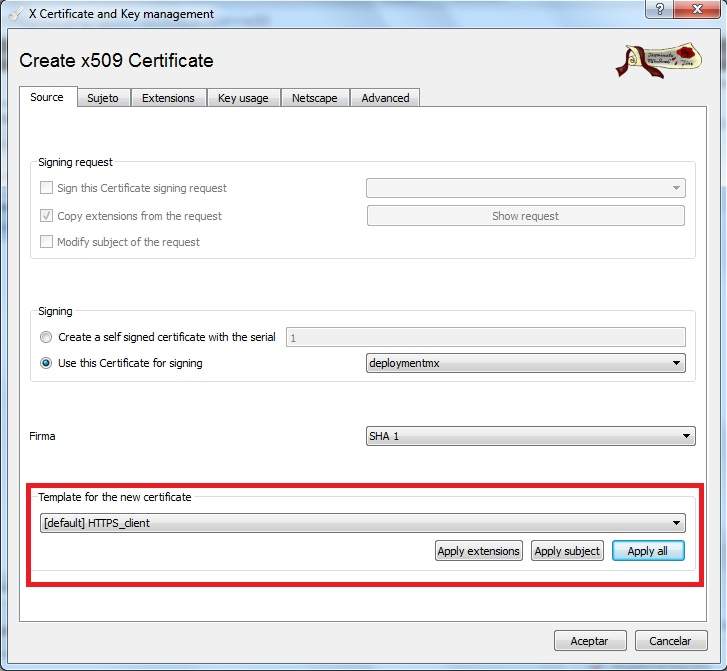Click the title bar help question mark

pos(658,10)
